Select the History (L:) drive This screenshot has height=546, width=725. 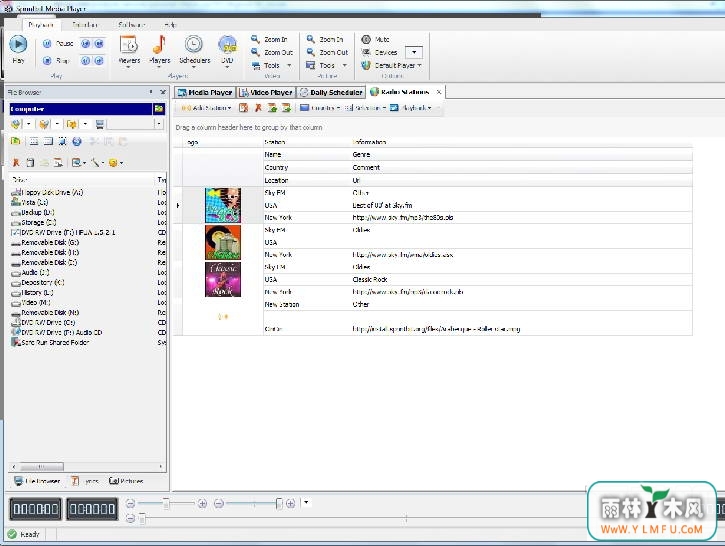point(32,293)
